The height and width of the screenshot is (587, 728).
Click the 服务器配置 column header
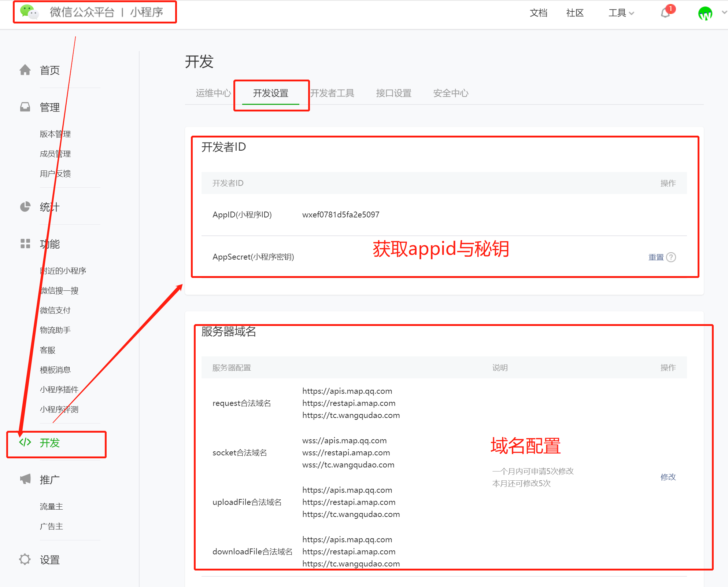(x=232, y=367)
